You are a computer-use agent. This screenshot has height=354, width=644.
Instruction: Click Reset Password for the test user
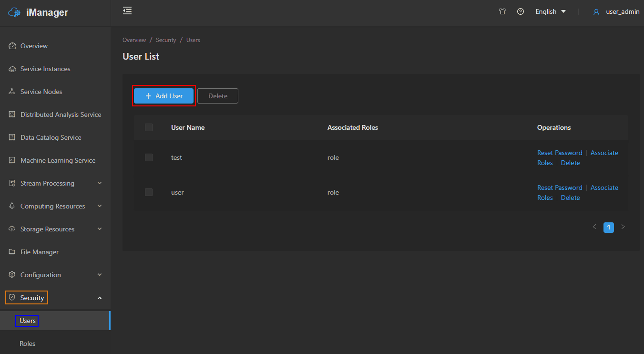click(x=560, y=153)
